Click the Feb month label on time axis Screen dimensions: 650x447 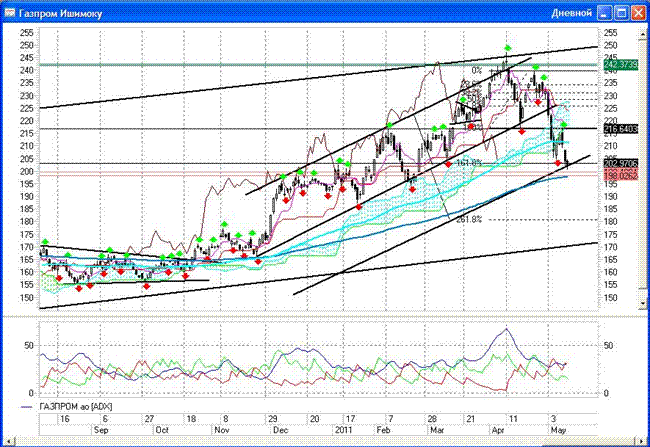click(383, 430)
